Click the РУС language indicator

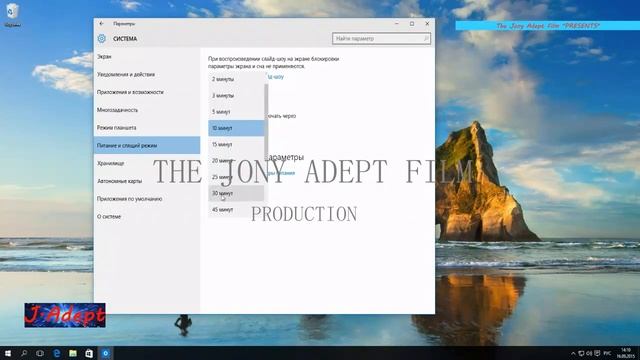[607, 353]
